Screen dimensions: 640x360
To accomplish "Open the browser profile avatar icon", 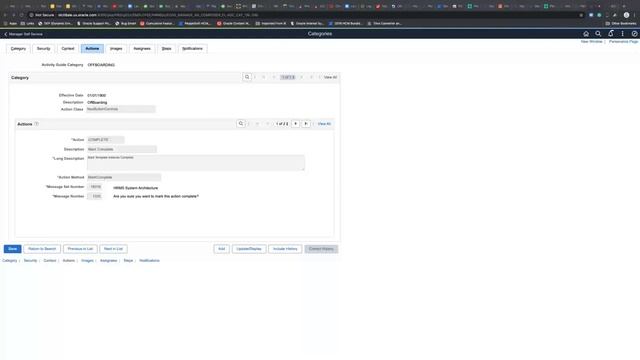I will click(626, 15).
